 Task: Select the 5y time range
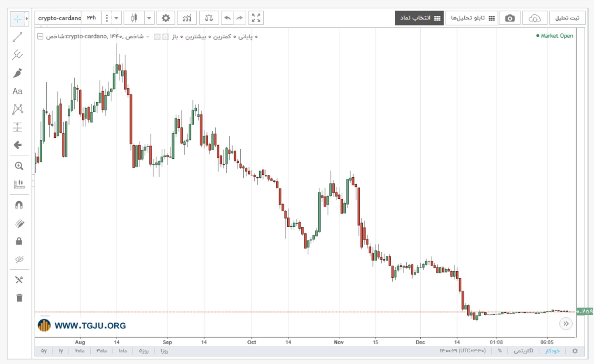click(44, 351)
